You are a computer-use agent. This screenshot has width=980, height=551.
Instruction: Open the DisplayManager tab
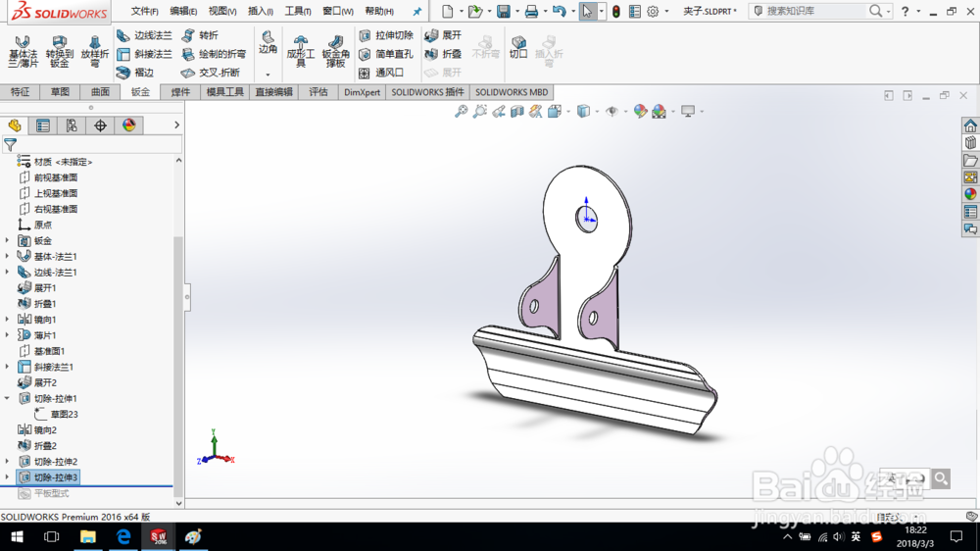tap(128, 125)
